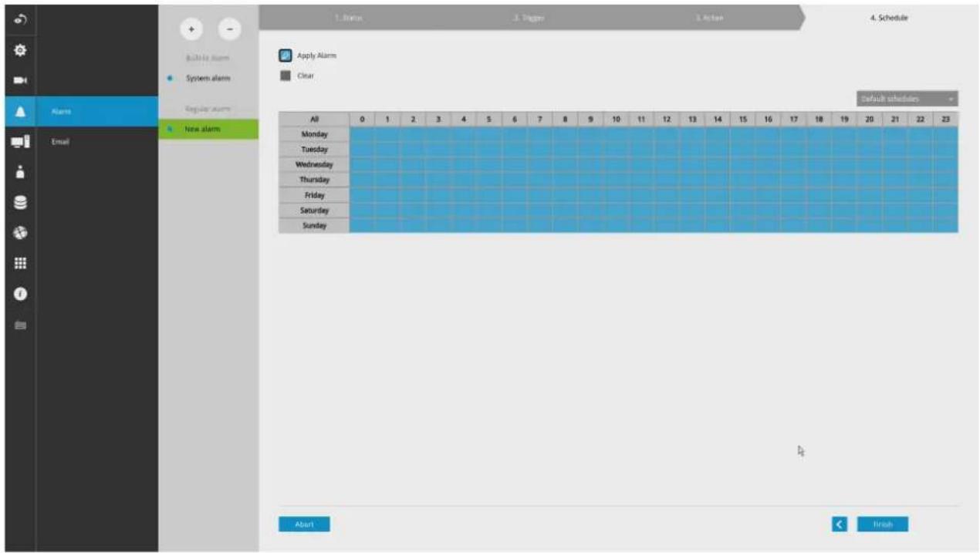The width and height of the screenshot is (980, 553).
Task: Select the Friday row header
Action: pyautogui.click(x=314, y=195)
